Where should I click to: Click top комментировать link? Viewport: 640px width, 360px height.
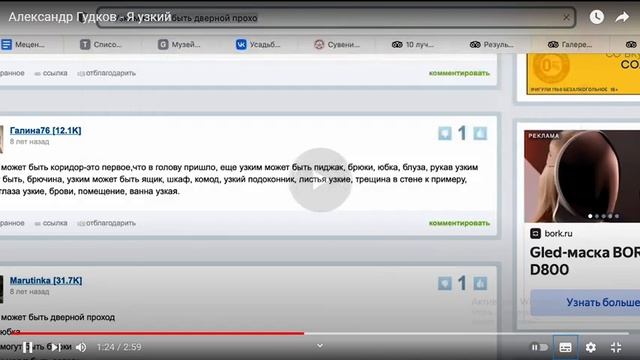pos(459,73)
